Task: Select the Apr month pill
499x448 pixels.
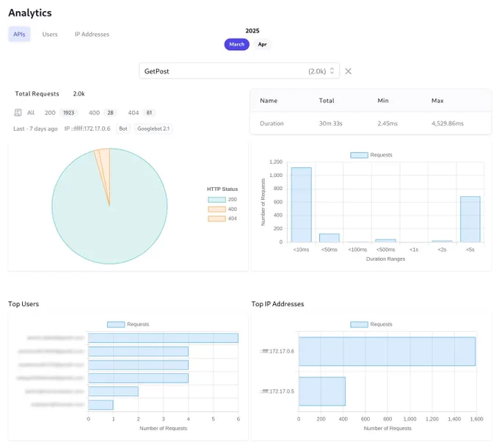Action: pyautogui.click(x=262, y=44)
